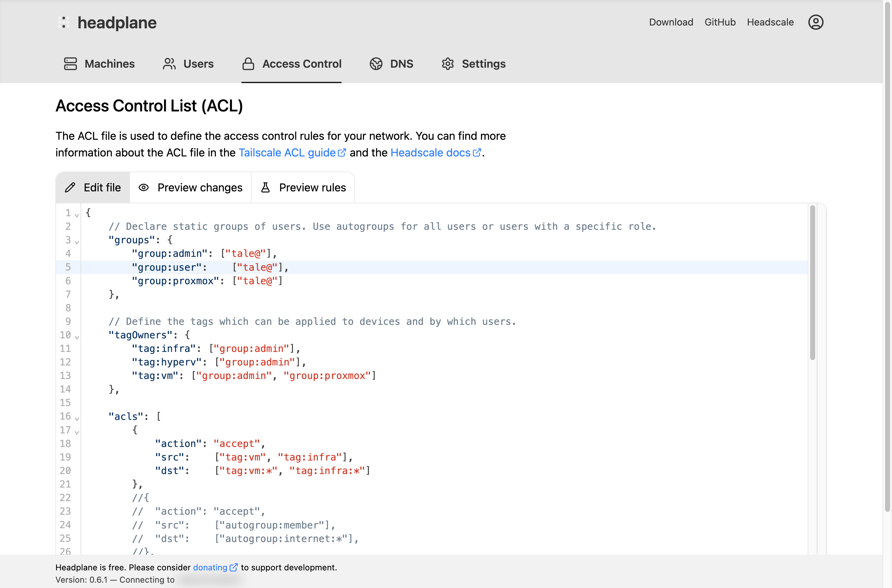Select the Access Control tab

(291, 64)
